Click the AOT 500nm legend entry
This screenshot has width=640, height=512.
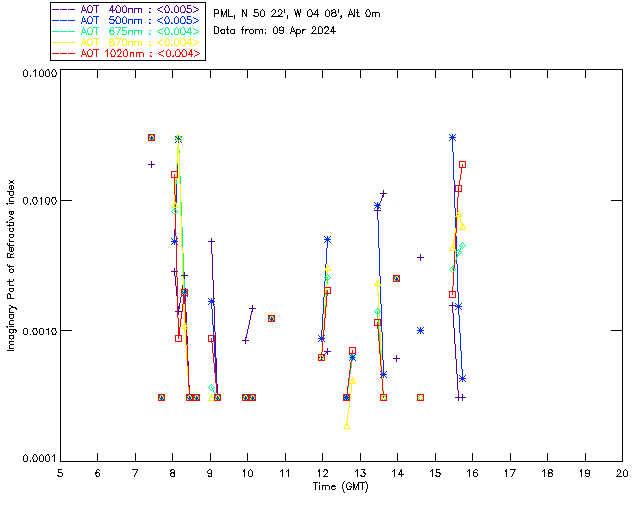pyautogui.click(x=126, y=20)
